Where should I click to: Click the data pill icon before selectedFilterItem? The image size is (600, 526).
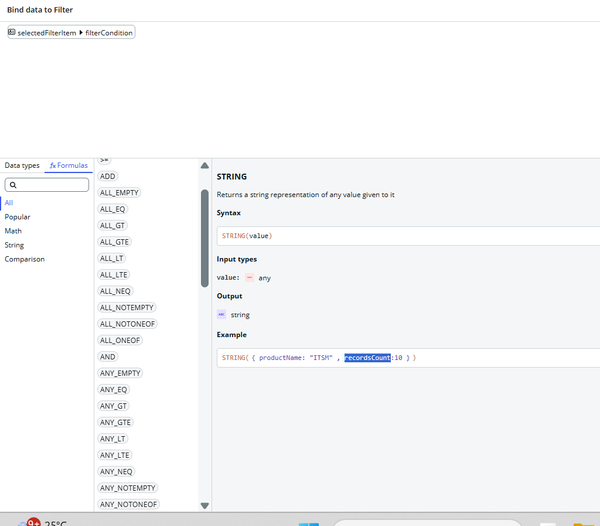click(12, 32)
